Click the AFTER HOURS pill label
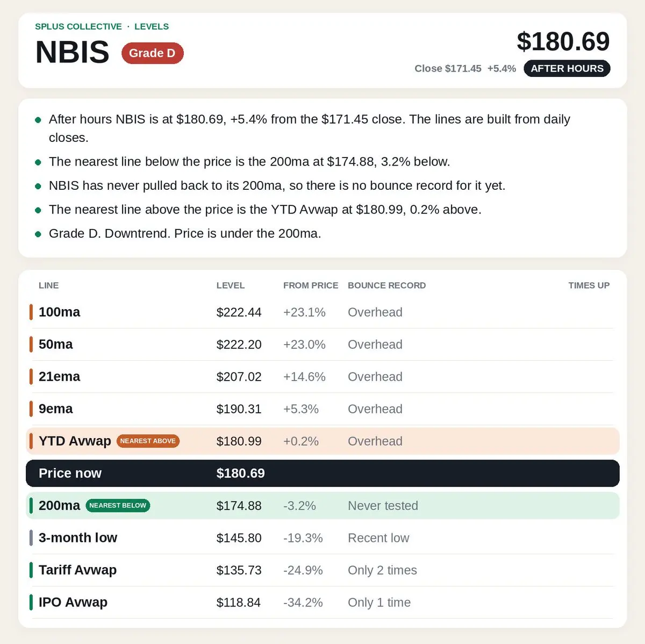Image resolution: width=645 pixels, height=644 pixels. 567,68
